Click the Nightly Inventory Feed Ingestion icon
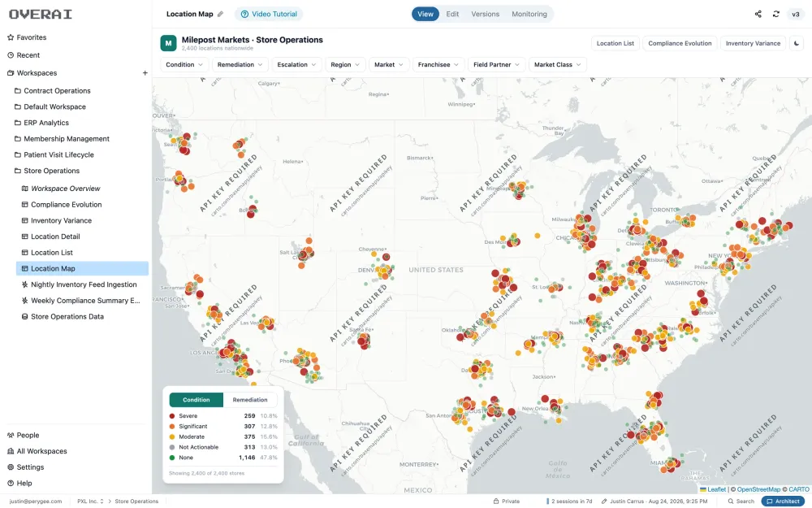This screenshot has width=812, height=508. click(x=24, y=284)
